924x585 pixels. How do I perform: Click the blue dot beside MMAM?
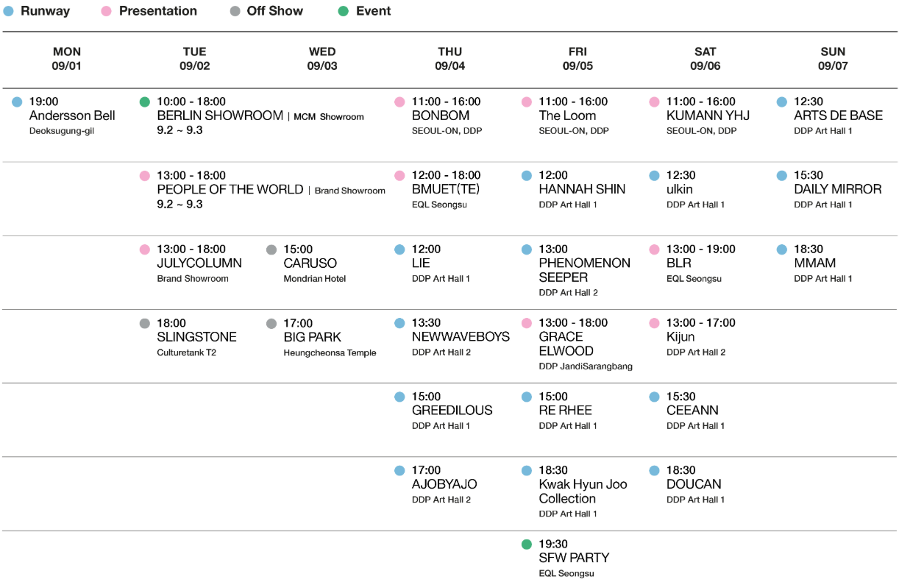[x=781, y=249]
